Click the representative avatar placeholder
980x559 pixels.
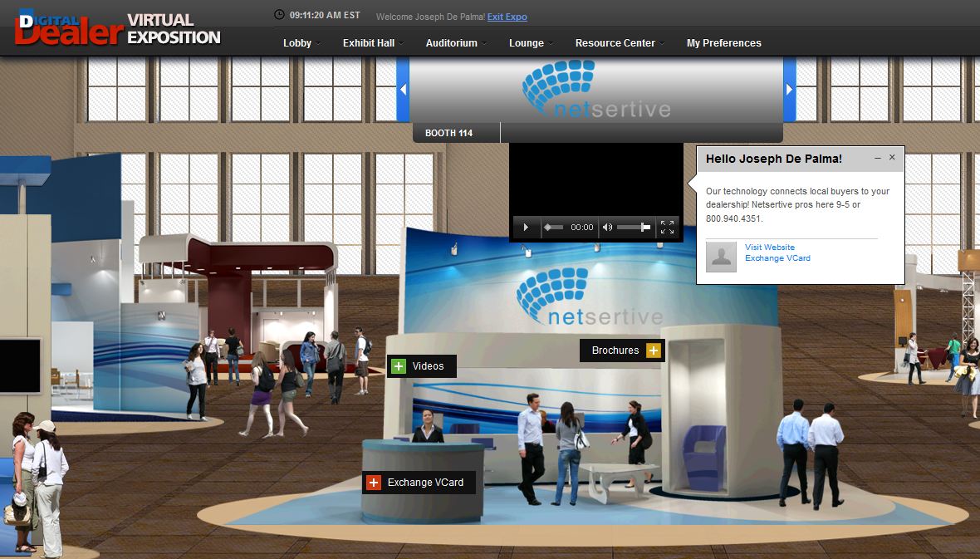click(721, 257)
